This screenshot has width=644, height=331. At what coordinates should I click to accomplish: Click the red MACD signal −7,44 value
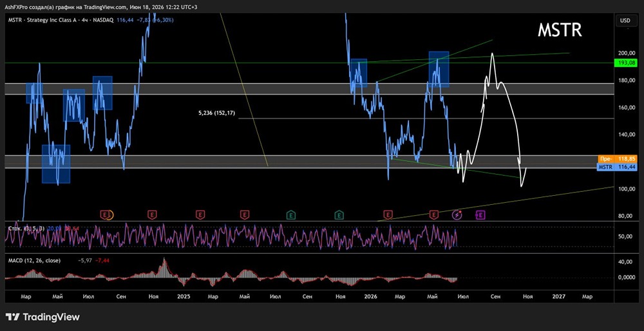102,260
